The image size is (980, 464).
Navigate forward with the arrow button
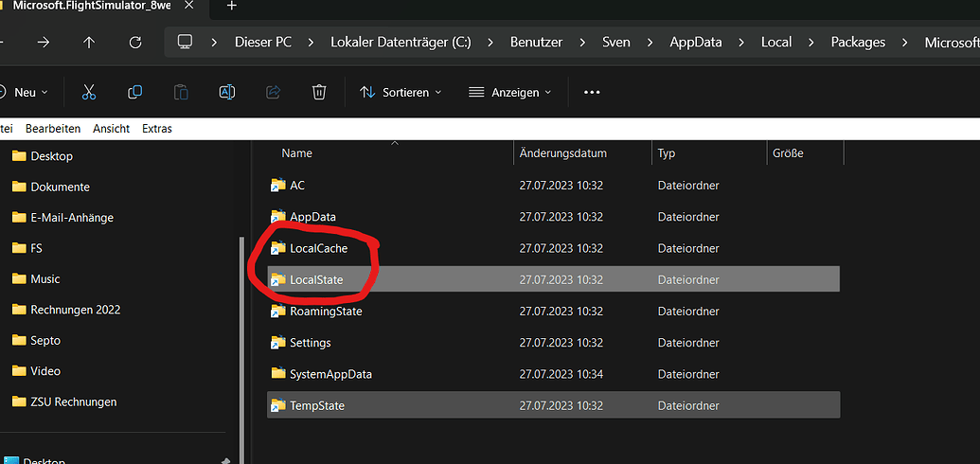pyautogui.click(x=44, y=43)
